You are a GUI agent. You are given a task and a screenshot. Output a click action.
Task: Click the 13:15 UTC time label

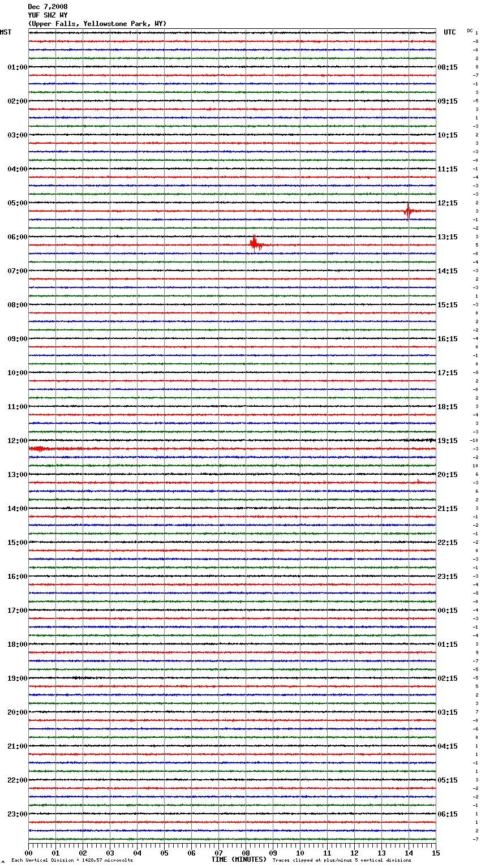tap(448, 237)
